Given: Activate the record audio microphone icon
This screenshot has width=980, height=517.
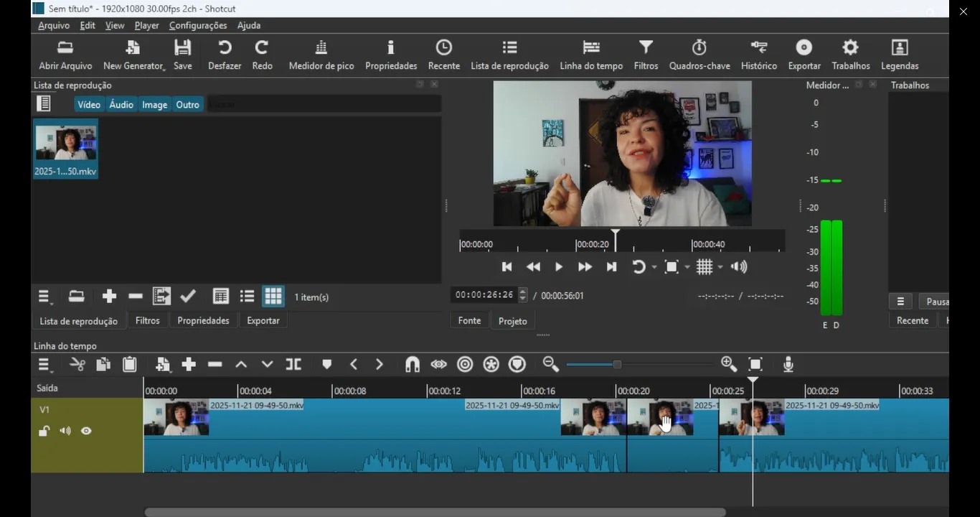Looking at the screenshot, I should click(x=788, y=364).
